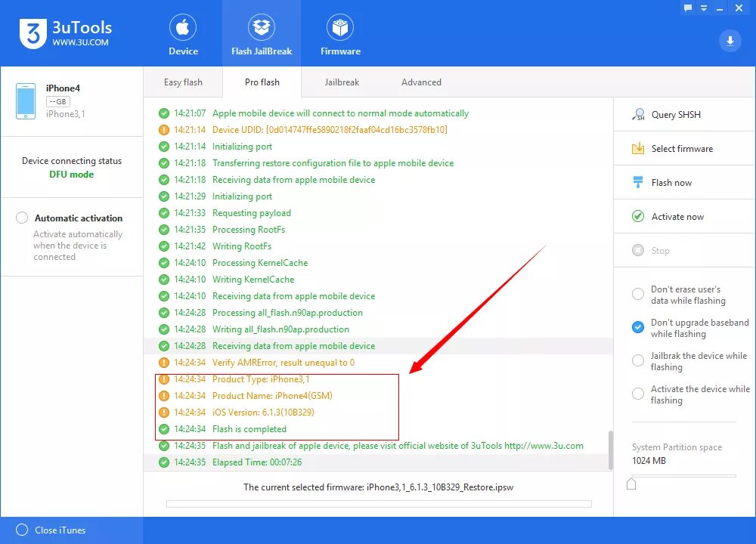Click the --GB storage badge
Screen dimensions: 756x544
pos(58,102)
